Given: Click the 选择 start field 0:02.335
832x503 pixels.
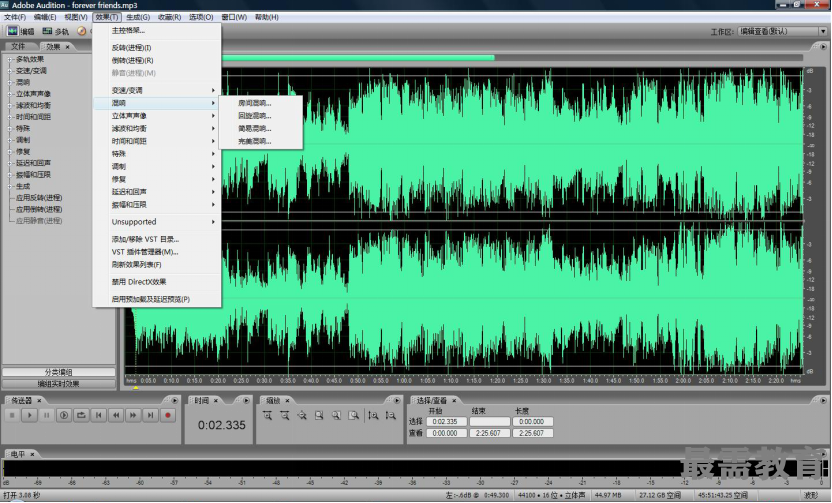Looking at the screenshot, I should point(446,422).
